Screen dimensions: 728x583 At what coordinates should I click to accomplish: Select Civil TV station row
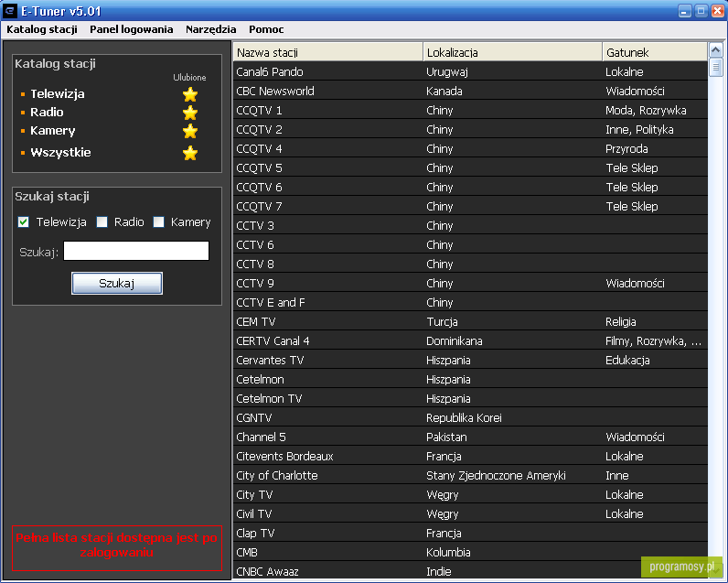(470, 514)
